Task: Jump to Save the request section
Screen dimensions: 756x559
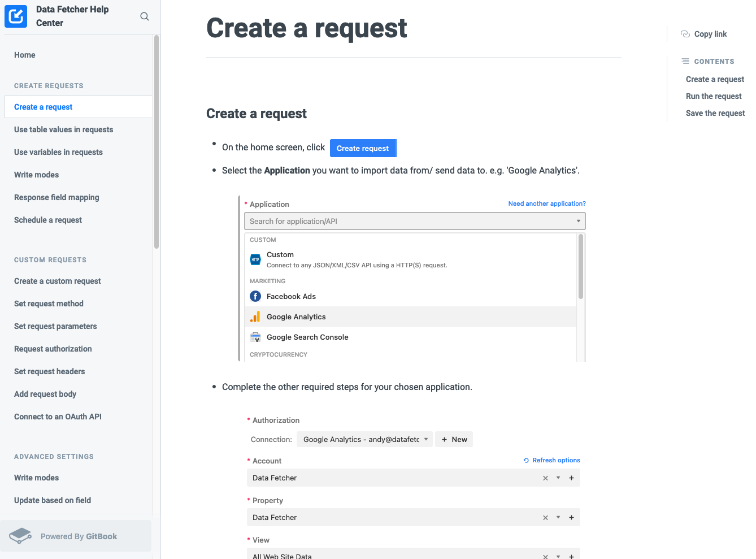Action: pos(715,113)
